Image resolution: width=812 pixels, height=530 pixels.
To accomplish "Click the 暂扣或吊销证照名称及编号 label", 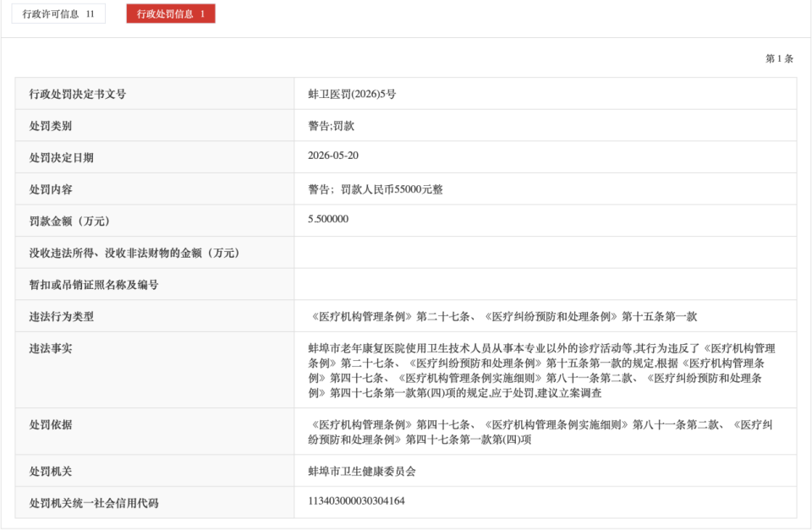I will click(94, 285).
